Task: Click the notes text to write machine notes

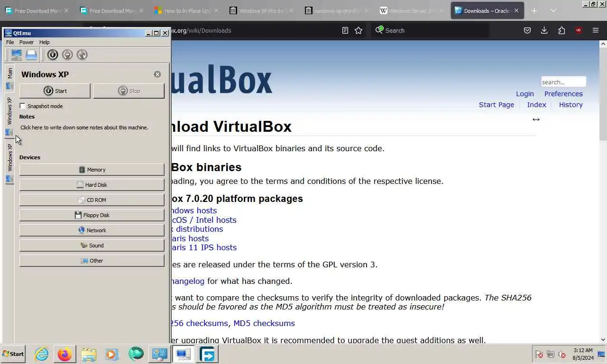Action: click(84, 127)
